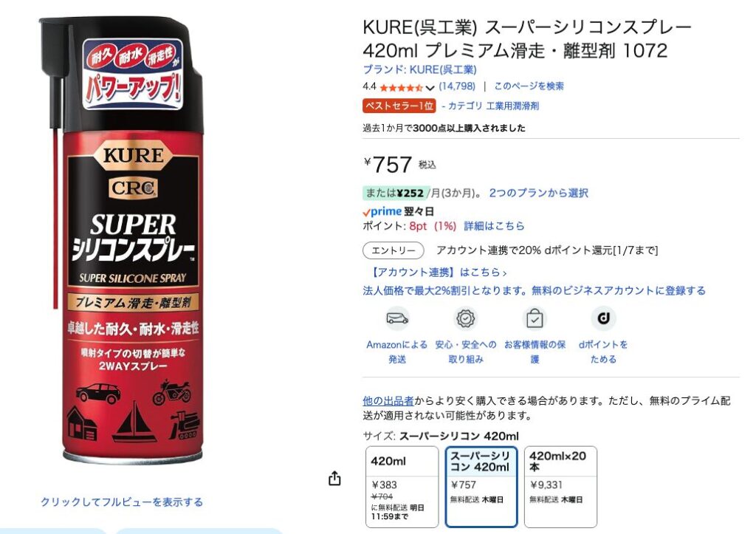This screenshot has height=534, width=756.
Task: Click the ベストセラー1位 orange badge
Action: click(x=399, y=106)
